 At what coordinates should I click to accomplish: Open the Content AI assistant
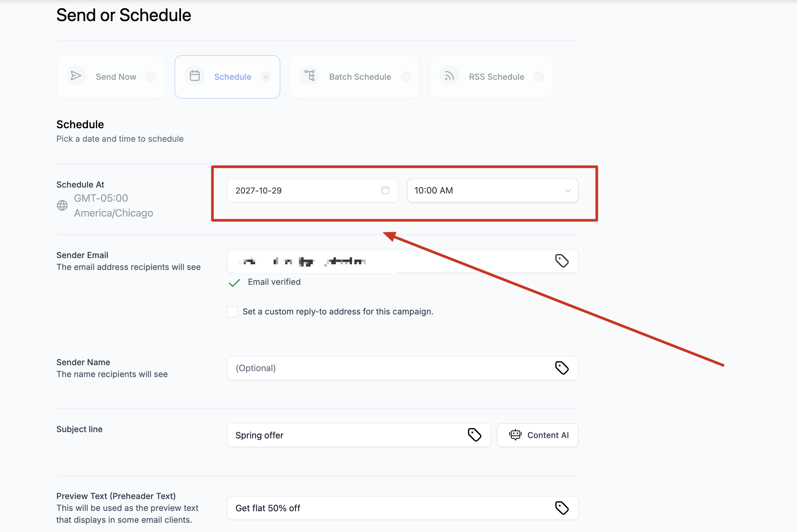(538, 435)
